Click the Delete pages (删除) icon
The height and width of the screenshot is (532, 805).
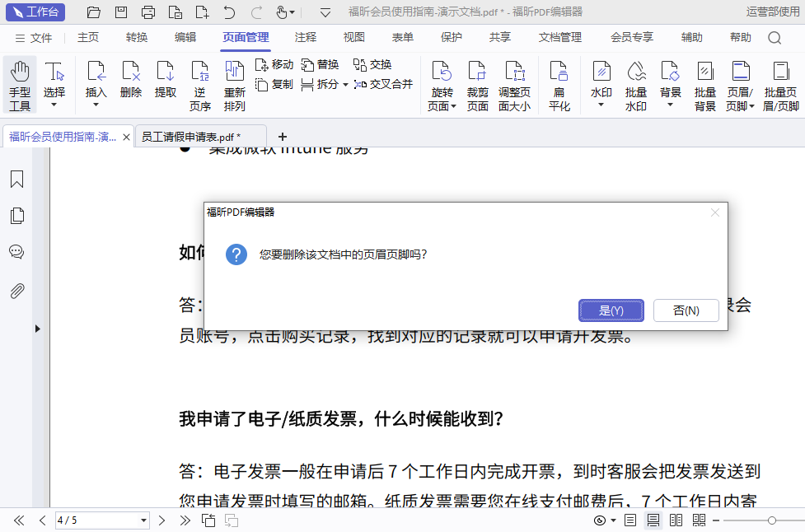pyautogui.click(x=131, y=79)
